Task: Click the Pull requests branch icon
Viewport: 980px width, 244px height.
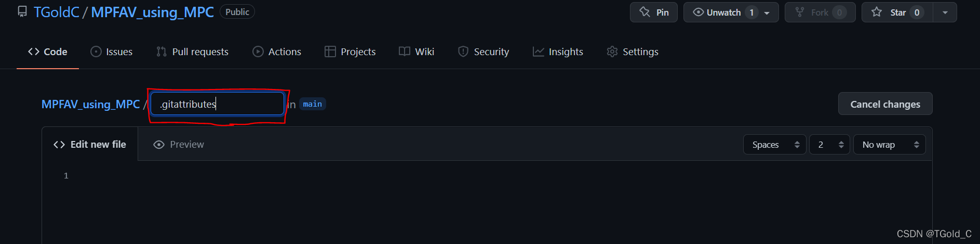Action: [x=162, y=52]
